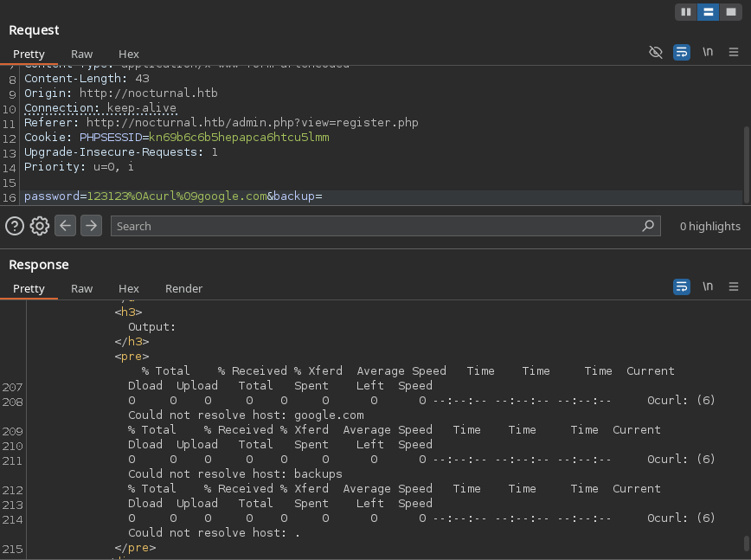Screen dimensions: 751x560
Task: Toggle word wrap in Response panel
Action: [682, 286]
